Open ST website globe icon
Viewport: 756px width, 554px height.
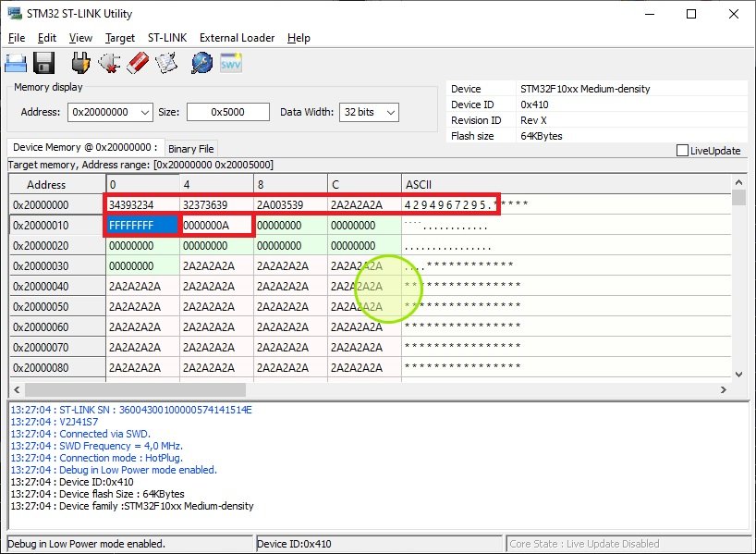tap(202, 63)
